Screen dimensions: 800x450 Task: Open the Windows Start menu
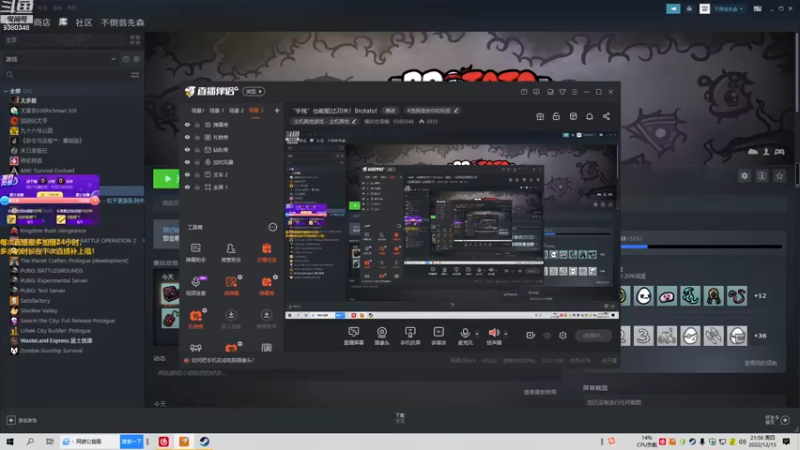click(10, 441)
